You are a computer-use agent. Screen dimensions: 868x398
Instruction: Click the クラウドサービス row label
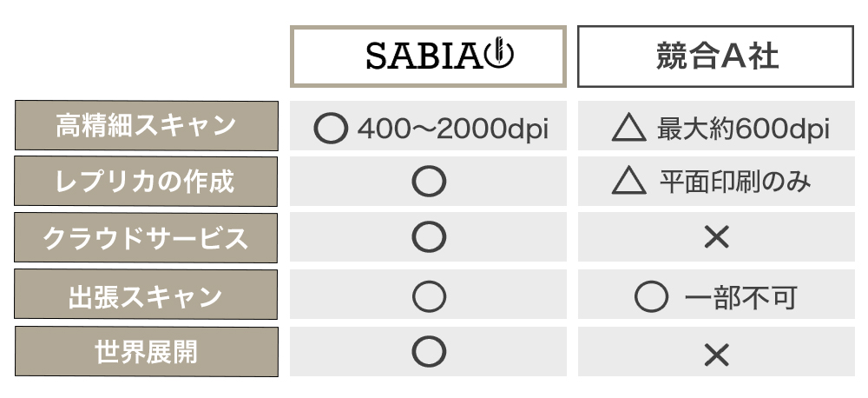click(146, 237)
